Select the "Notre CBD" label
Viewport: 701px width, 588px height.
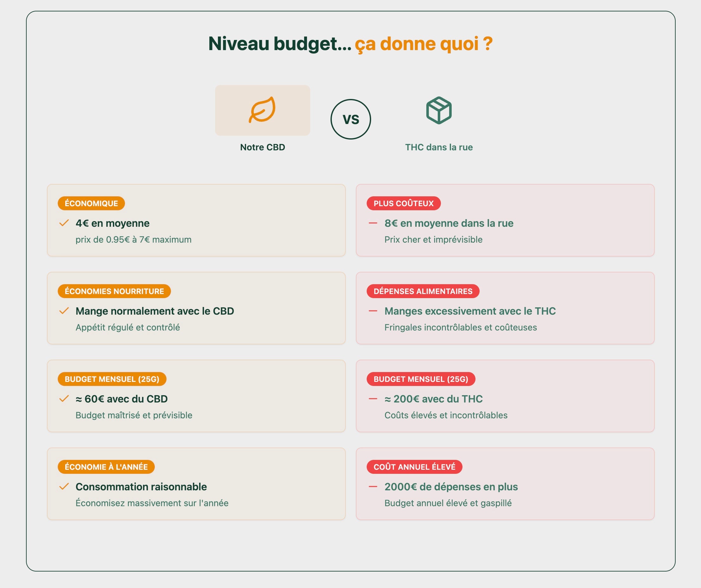[262, 147]
